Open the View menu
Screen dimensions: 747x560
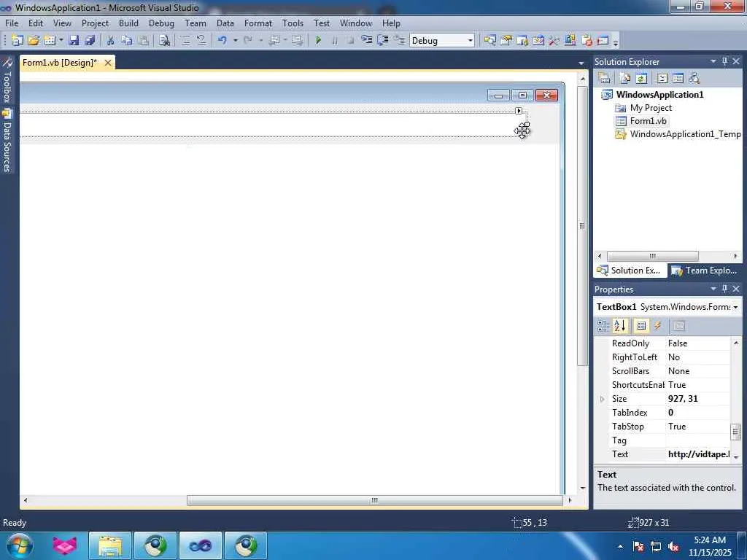click(x=62, y=23)
